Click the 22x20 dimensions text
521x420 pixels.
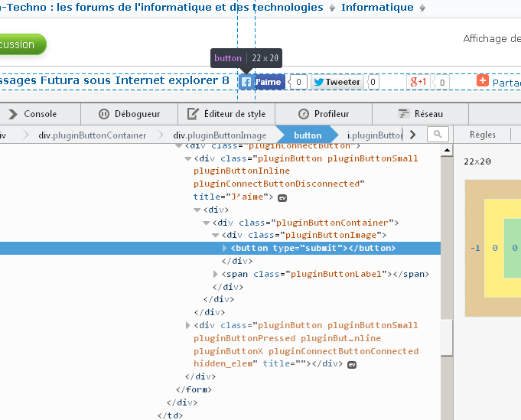point(477,162)
